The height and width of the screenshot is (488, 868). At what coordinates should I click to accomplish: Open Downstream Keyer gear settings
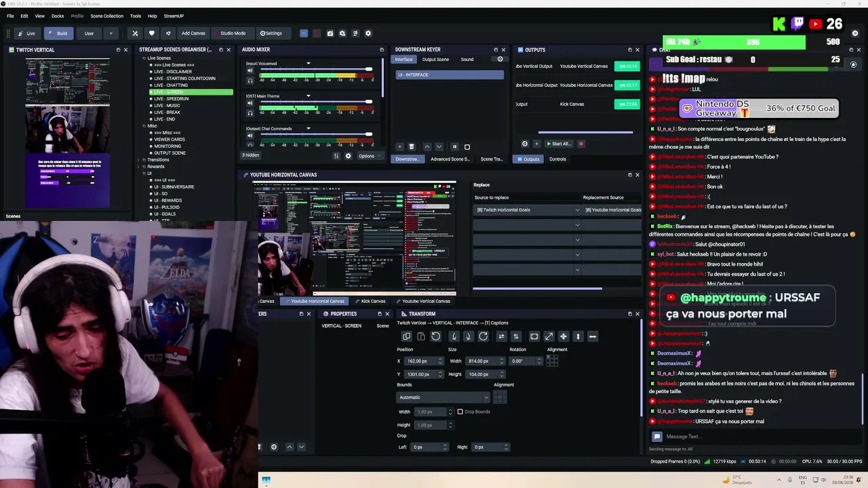(500, 59)
